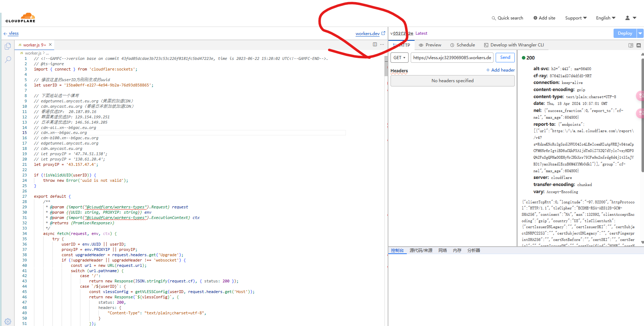Switch to the Schedule tab

[x=462, y=45]
